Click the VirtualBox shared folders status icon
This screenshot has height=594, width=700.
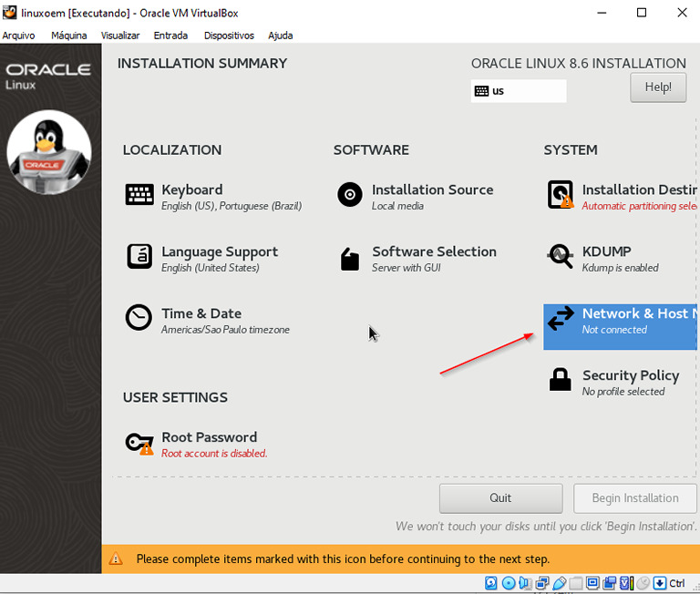tap(576, 583)
